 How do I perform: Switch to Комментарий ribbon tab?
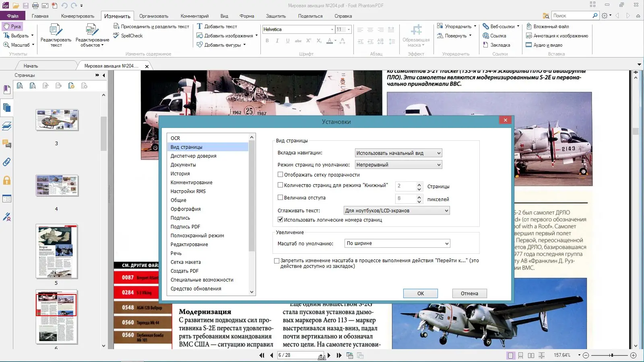(195, 16)
